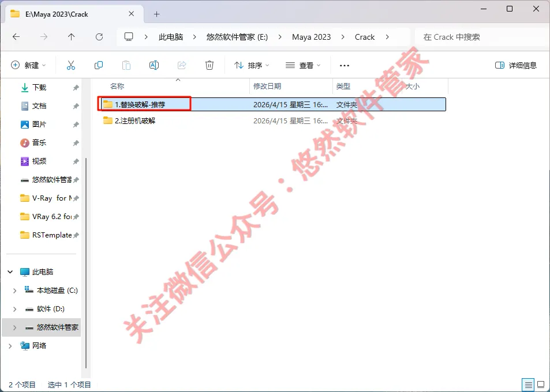Viewport: 550px width, 392px height.
Task: Open a new tab with plus button
Action: (x=157, y=14)
